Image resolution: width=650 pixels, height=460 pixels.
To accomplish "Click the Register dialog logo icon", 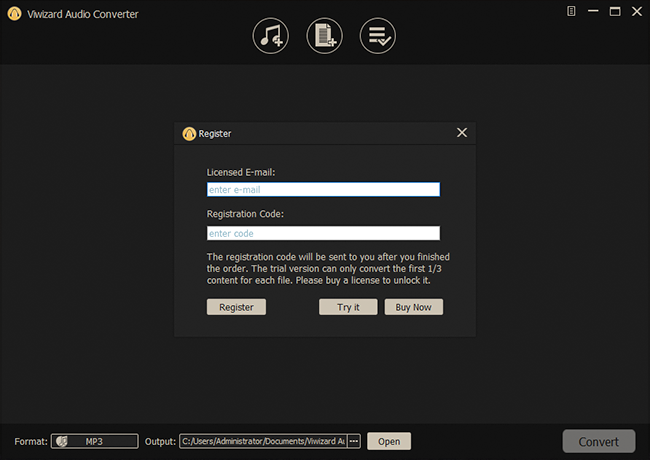I will (189, 134).
